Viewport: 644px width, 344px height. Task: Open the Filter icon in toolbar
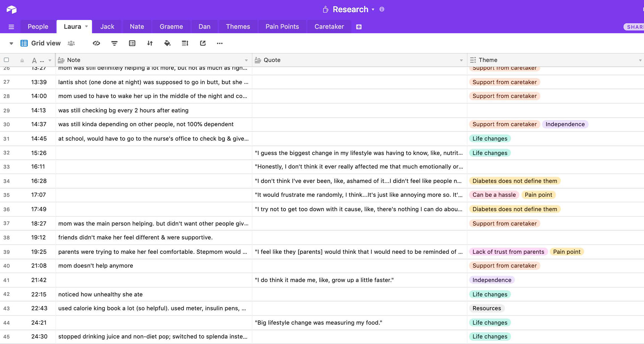(x=114, y=43)
